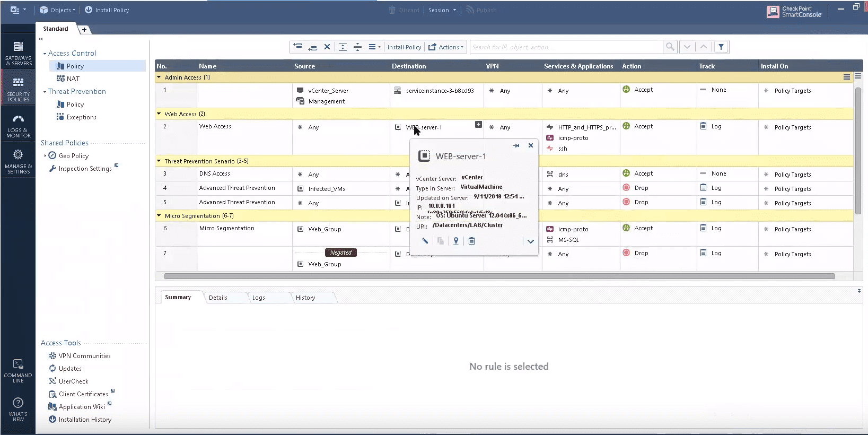868x435 pixels.
Task: Click Install Policy in the top bar
Action: point(107,10)
